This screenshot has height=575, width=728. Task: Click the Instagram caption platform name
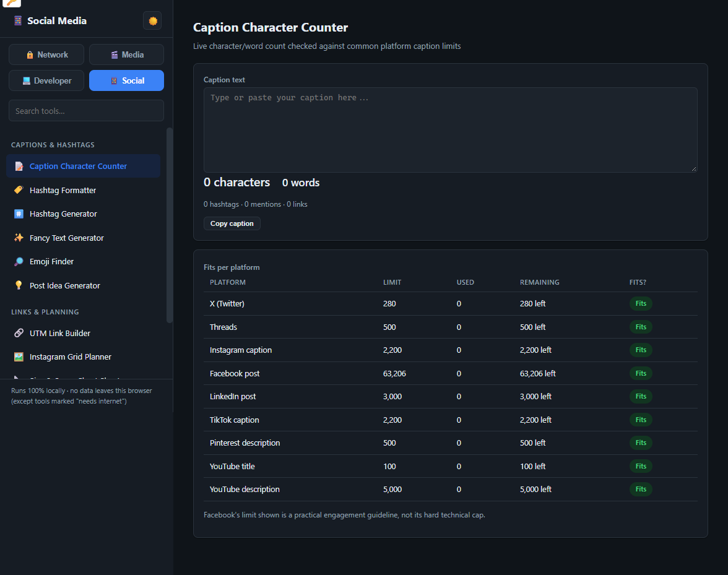click(240, 350)
